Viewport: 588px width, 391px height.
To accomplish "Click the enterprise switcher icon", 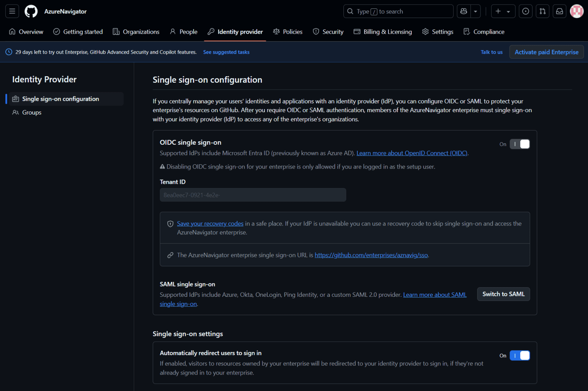I will (464, 11).
